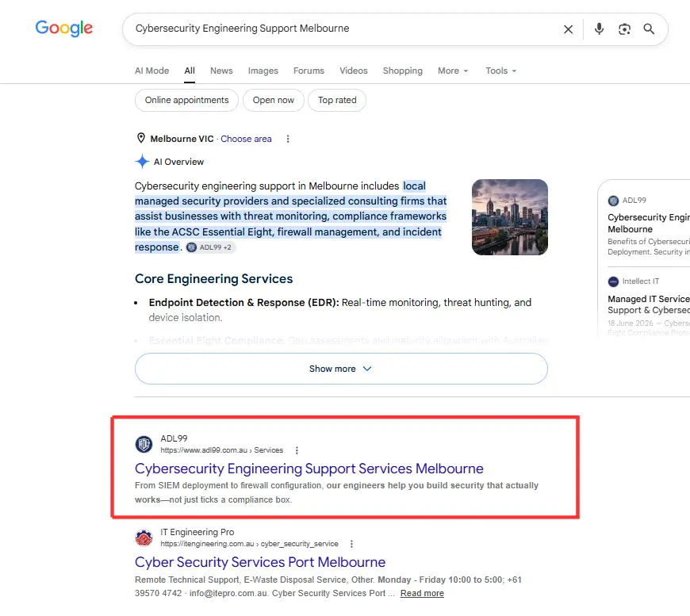This screenshot has width=690, height=616.
Task: Open Cyber Security Services Port Melbourne result
Action: (260, 562)
